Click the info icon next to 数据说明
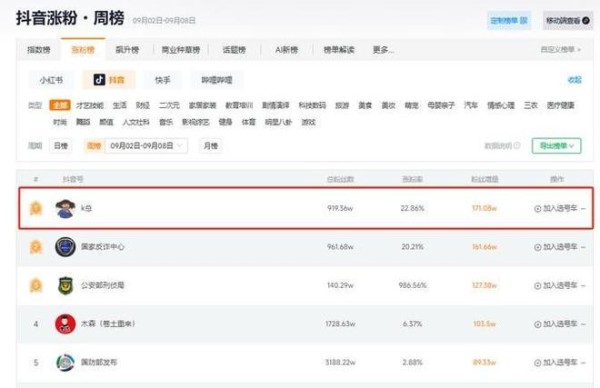Image resolution: width=600 pixels, height=388 pixels. tap(517, 145)
